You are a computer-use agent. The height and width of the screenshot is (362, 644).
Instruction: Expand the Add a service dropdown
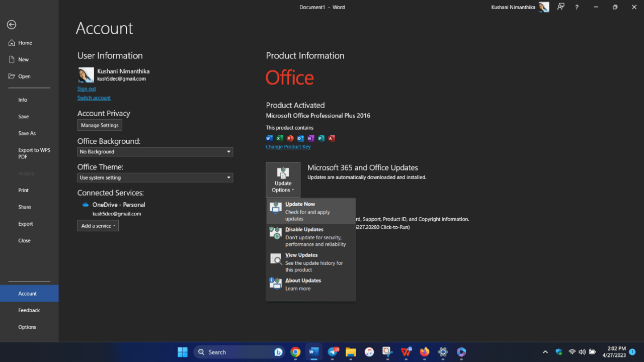[98, 225]
